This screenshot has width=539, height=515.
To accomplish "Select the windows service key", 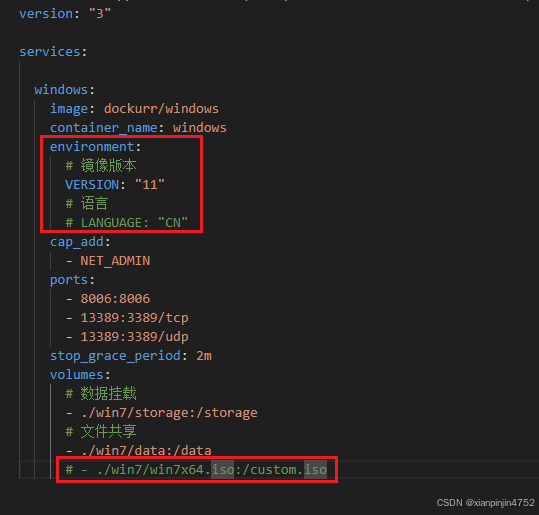I will click(x=61, y=90).
